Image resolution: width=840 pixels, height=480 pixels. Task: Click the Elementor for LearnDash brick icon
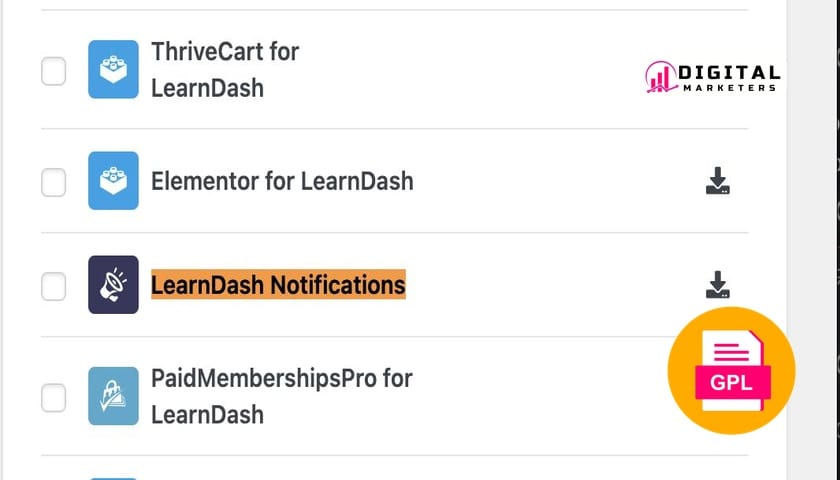113,181
